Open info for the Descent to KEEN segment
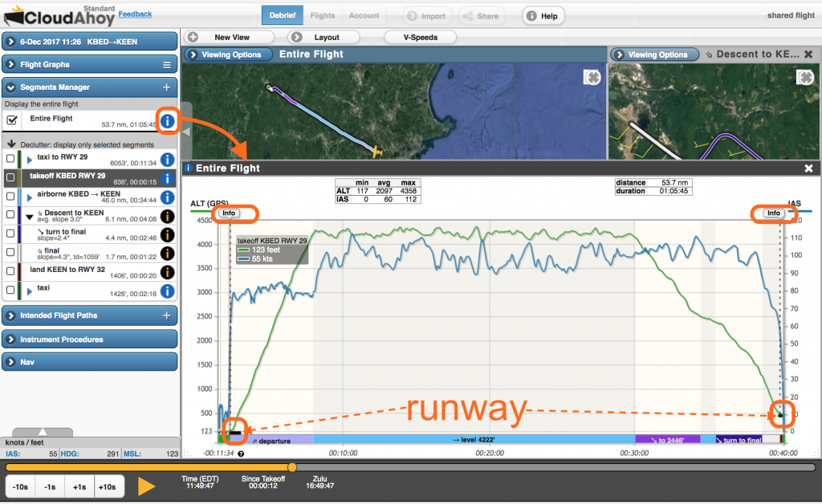This screenshot has height=504, width=822. 167,217
